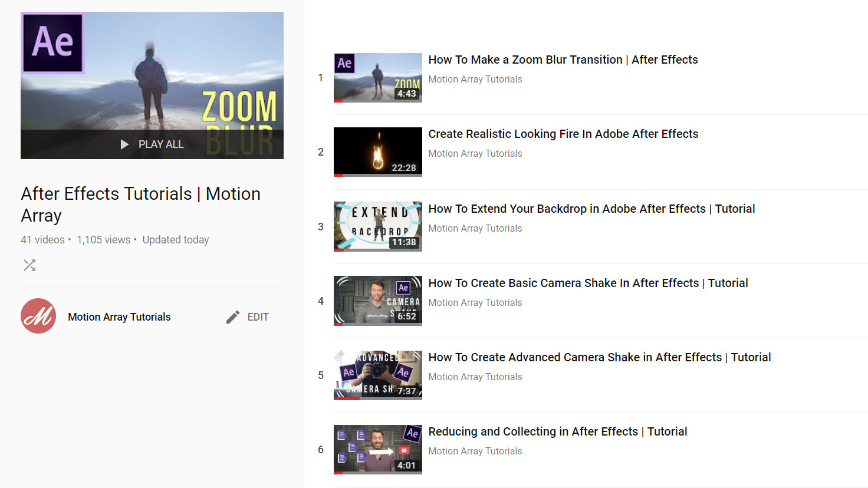Click the '41 videos' count text
The width and height of the screenshot is (868, 488).
42,240
